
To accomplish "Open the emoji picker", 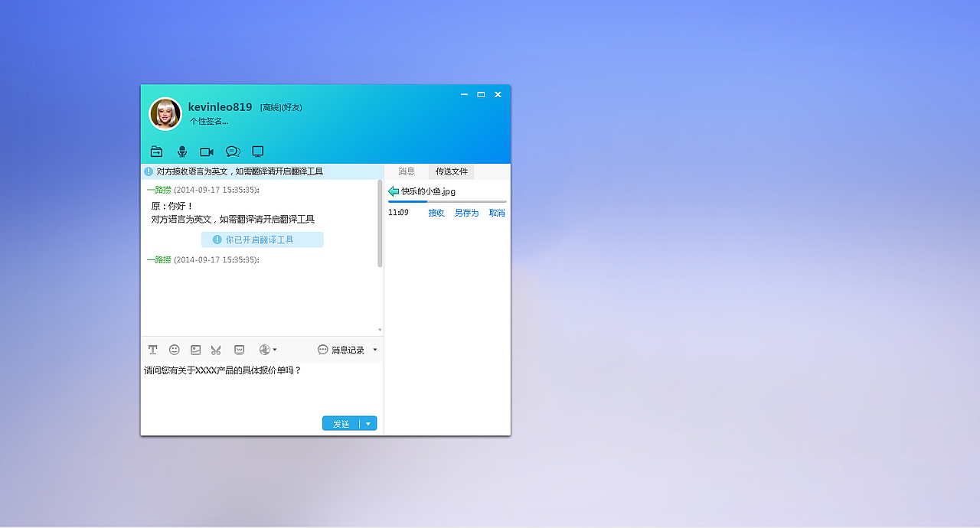I will (x=174, y=349).
